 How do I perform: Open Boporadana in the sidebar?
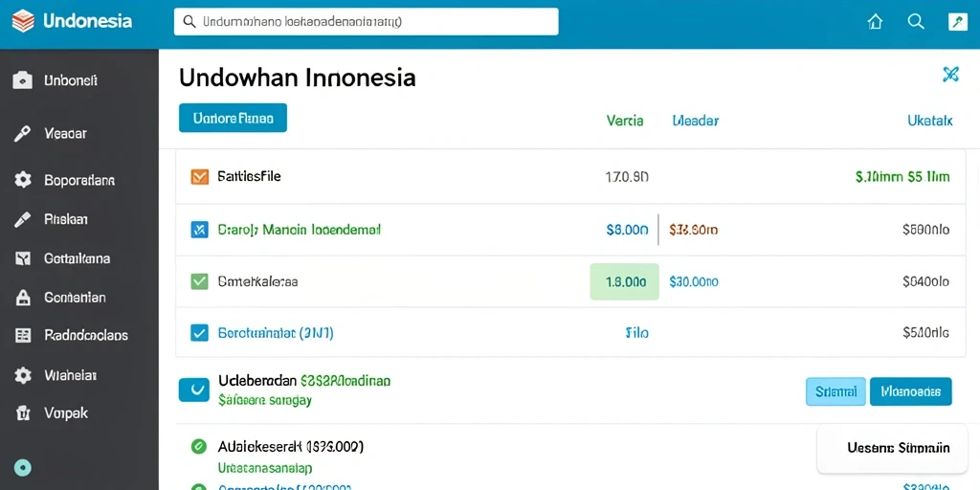coord(79,181)
